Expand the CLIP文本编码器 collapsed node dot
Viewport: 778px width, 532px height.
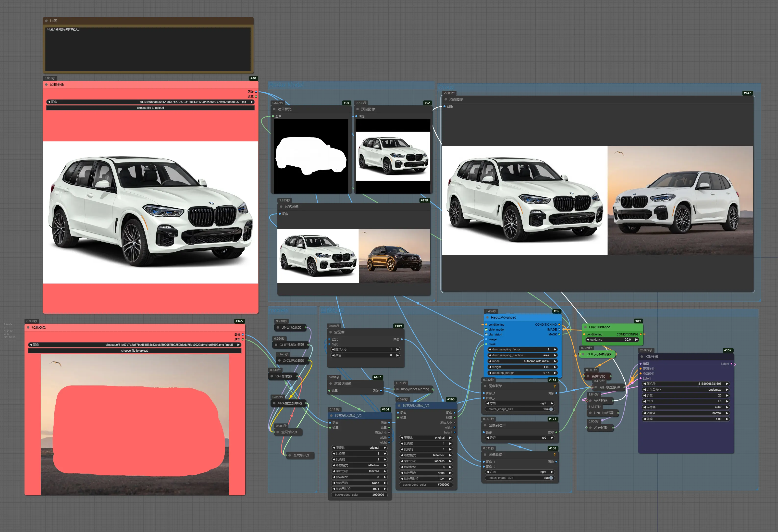583,354
